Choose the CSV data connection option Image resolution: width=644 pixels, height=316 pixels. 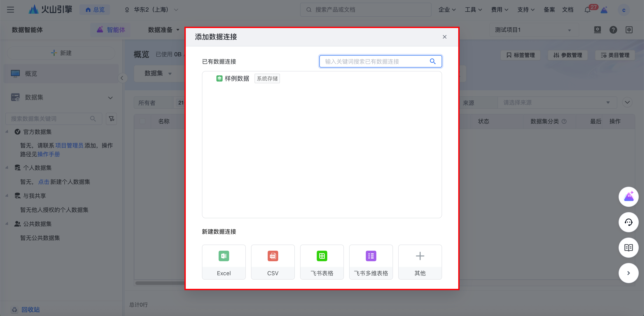272,262
